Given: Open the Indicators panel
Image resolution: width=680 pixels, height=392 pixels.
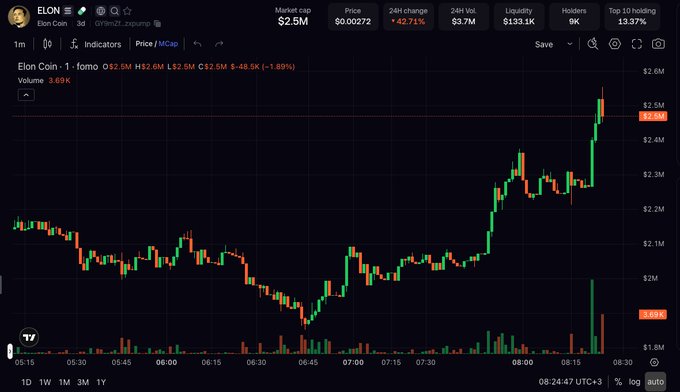Looking at the screenshot, I should (x=102, y=44).
